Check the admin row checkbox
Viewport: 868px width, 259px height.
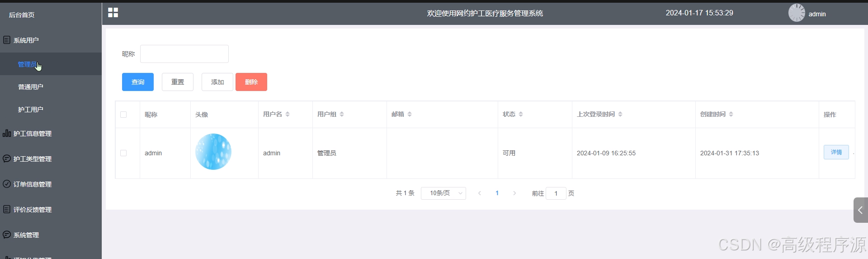(123, 153)
